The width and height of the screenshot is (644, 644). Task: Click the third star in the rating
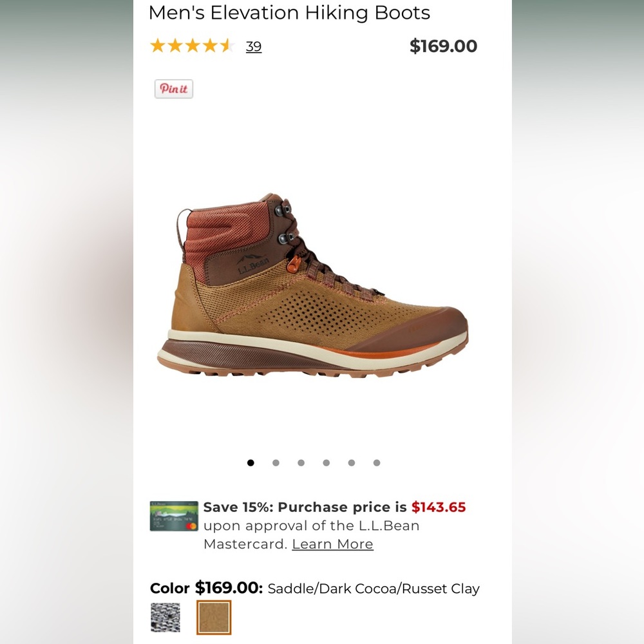pos(192,46)
